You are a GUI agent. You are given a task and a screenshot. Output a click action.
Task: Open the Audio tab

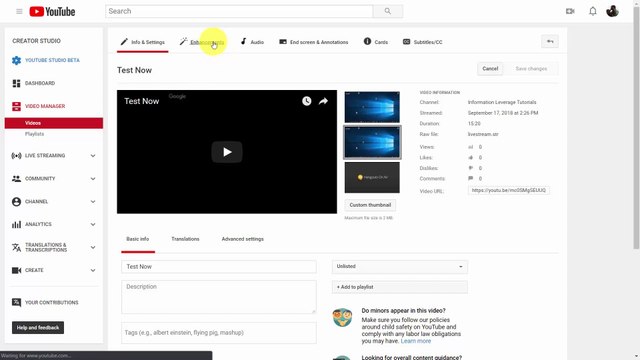tap(252, 42)
